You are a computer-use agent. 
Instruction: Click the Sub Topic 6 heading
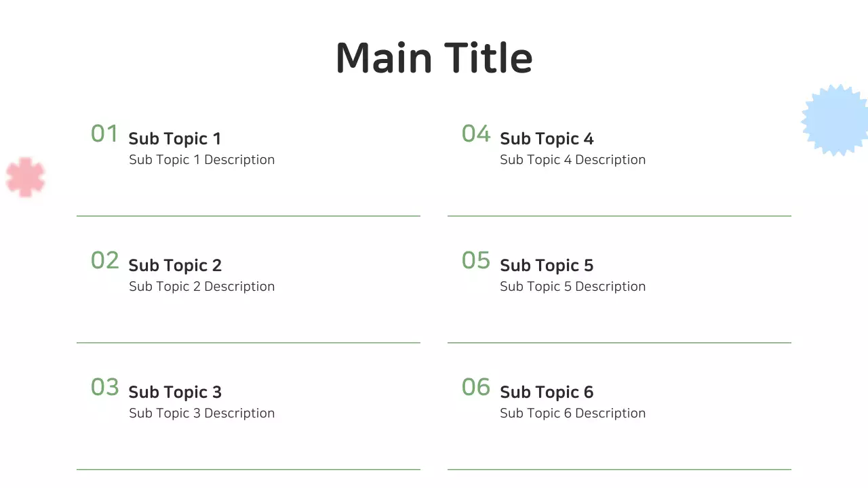(x=546, y=392)
